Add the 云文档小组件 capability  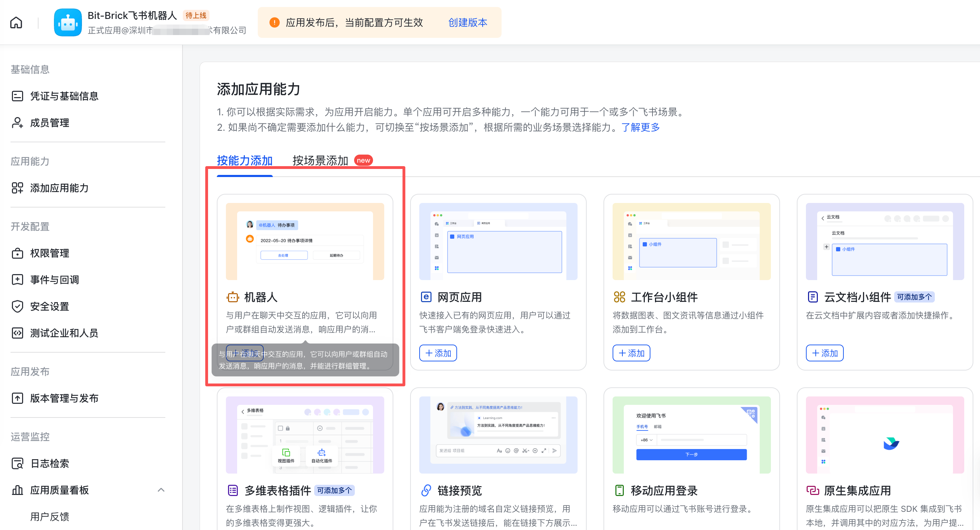[824, 353]
